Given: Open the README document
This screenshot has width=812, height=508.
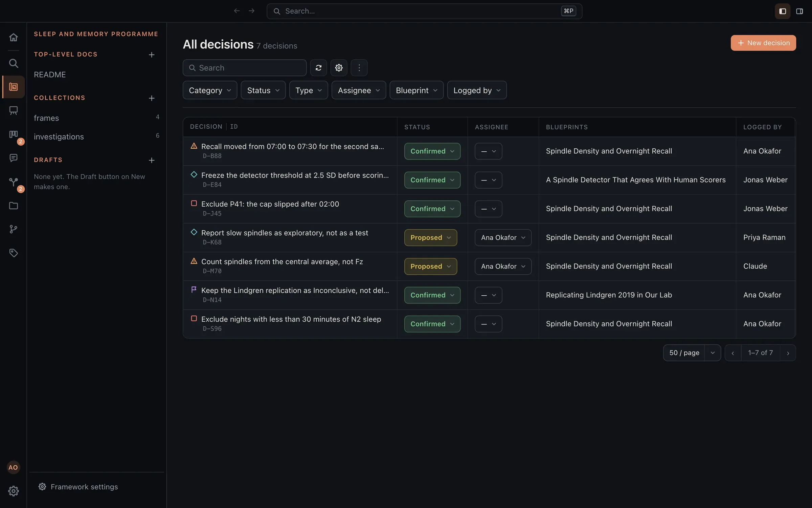Looking at the screenshot, I should (50, 75).
